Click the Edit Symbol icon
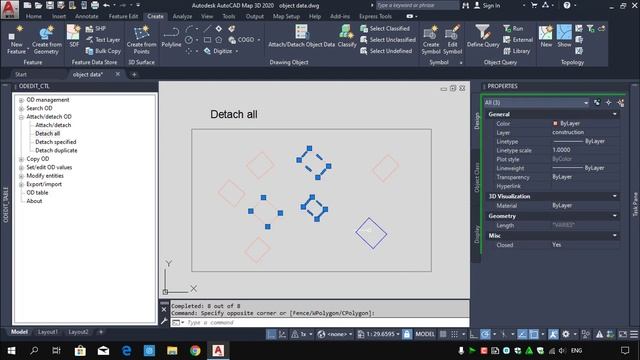Image resolution: width=640 pixels, height=360 pixels. pos(452,40)
